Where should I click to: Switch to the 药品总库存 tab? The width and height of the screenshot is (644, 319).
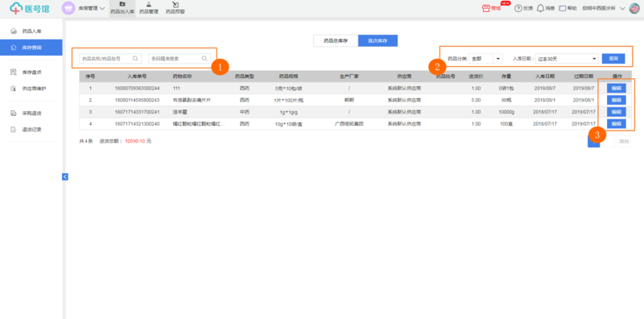click(x=336, y=41)
